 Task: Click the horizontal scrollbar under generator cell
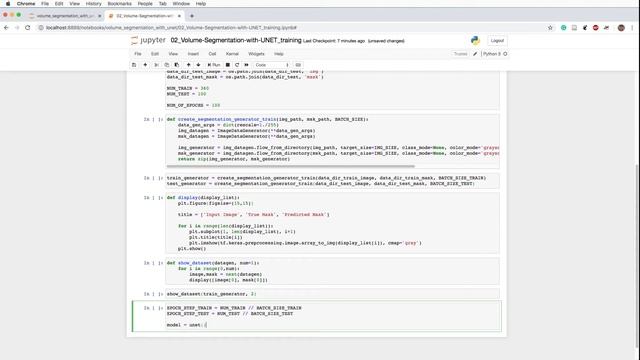tap(291, 166)
